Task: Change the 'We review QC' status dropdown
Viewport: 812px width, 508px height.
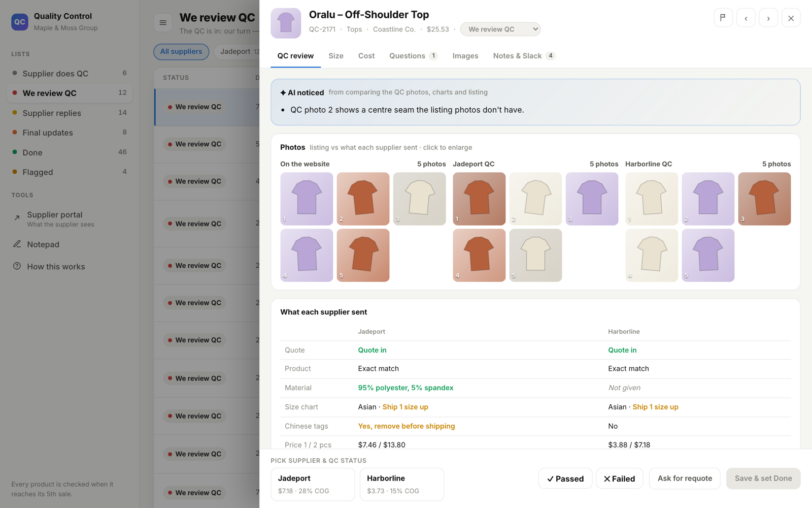Action: [500, 29]
